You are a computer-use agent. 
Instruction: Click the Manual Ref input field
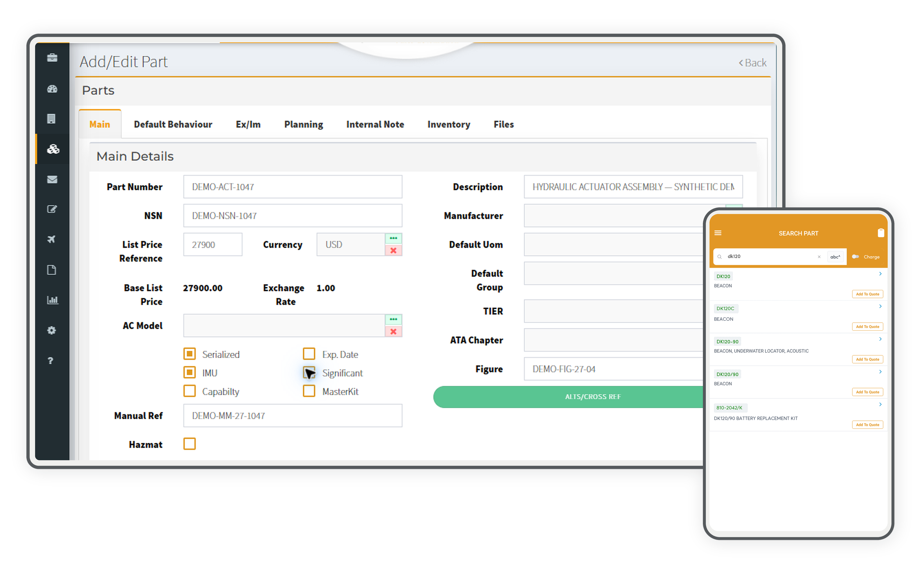point(293,416)
